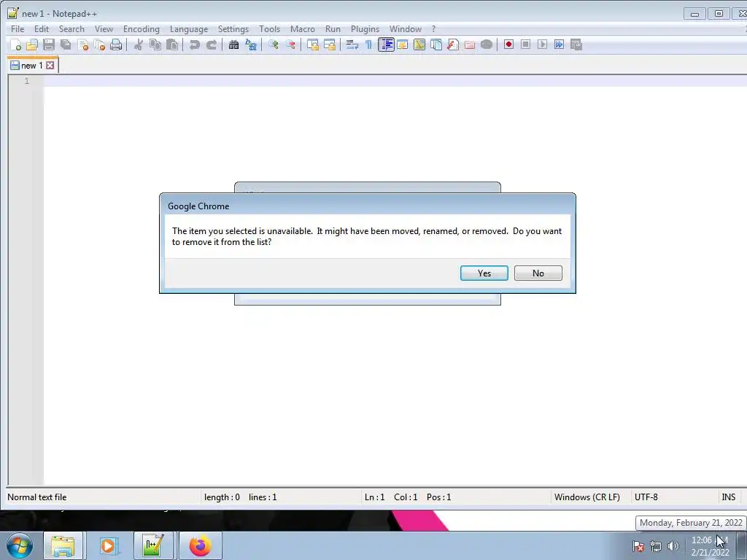The height and width of the screenshot is (560, 747).
Task: Toggle the Word wrap toolbar icon
Action: (352, 44)
